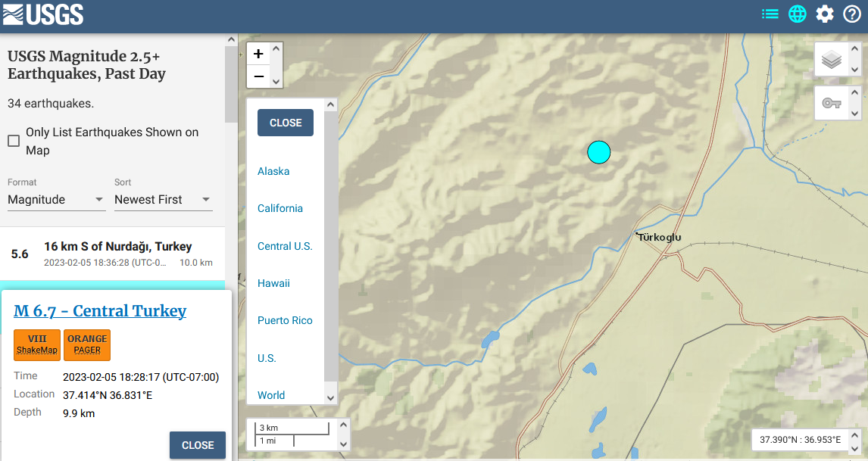Select the cyan earthquake marker on the map
The width and height of the screenshot is (868, 461).
tap(599, 152)
